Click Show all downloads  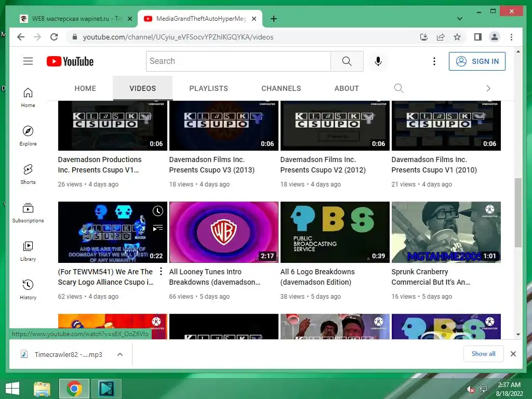[x=484, y=353]
